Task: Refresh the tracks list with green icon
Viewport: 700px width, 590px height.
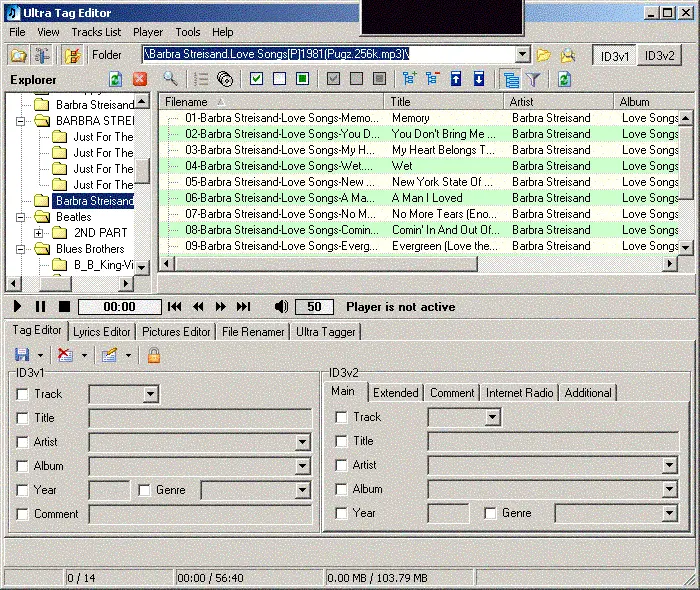Action: point(564,80)
